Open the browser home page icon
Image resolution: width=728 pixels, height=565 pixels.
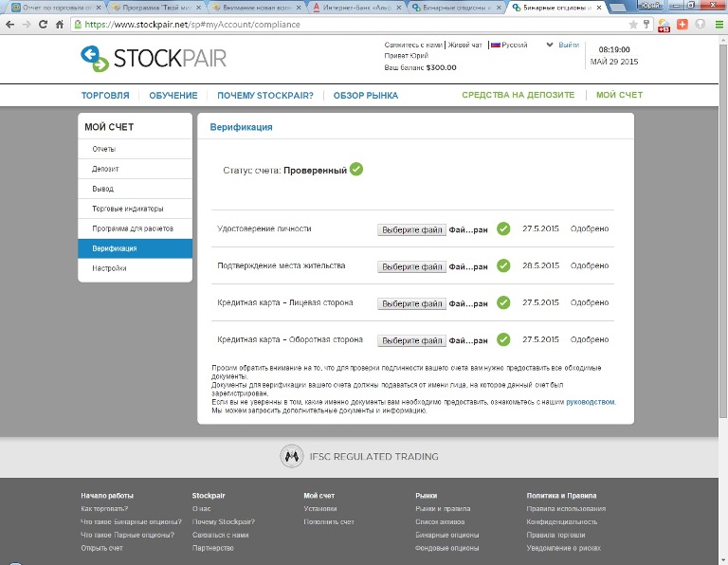point(60,25)
